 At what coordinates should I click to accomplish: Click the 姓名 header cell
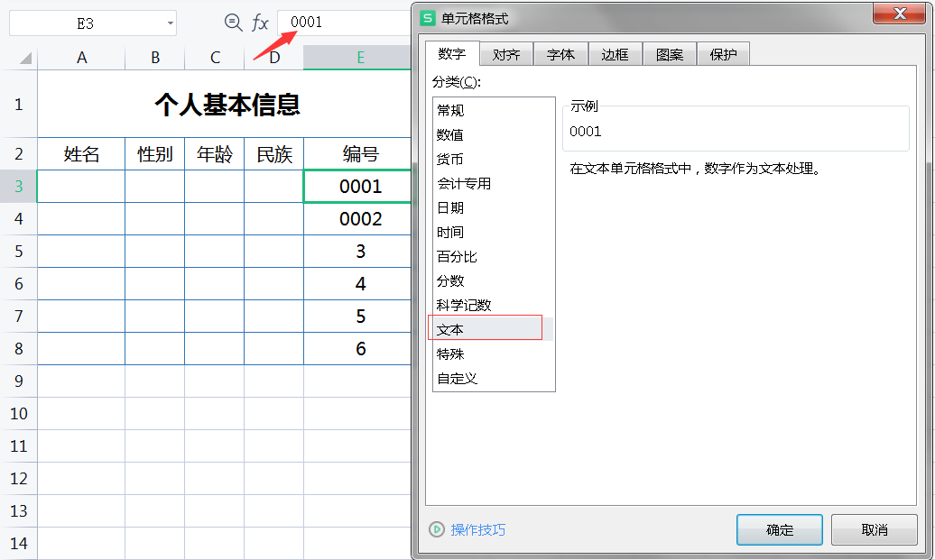(x=82, y=154)
